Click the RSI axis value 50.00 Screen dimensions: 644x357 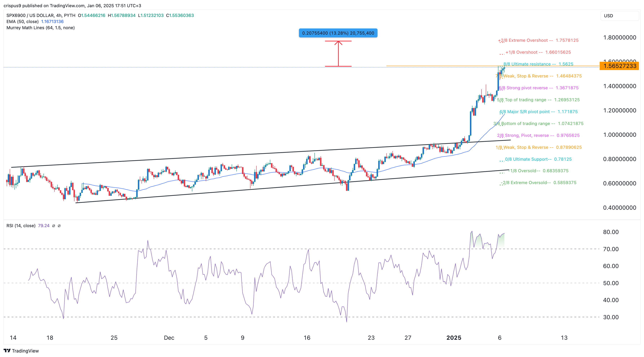[611, 283]
